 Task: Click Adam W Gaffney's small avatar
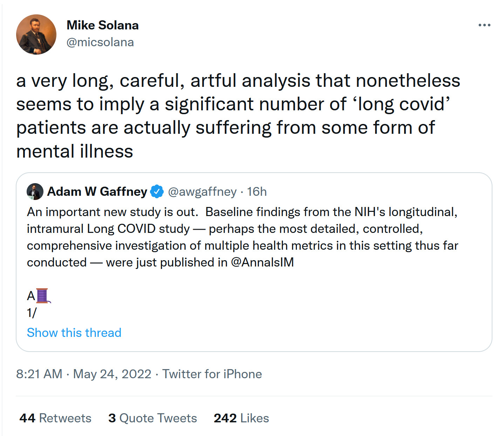point(35,192)
